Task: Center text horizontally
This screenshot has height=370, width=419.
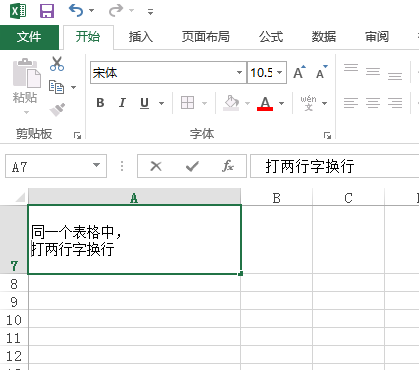Action: (x=373, y=103)
